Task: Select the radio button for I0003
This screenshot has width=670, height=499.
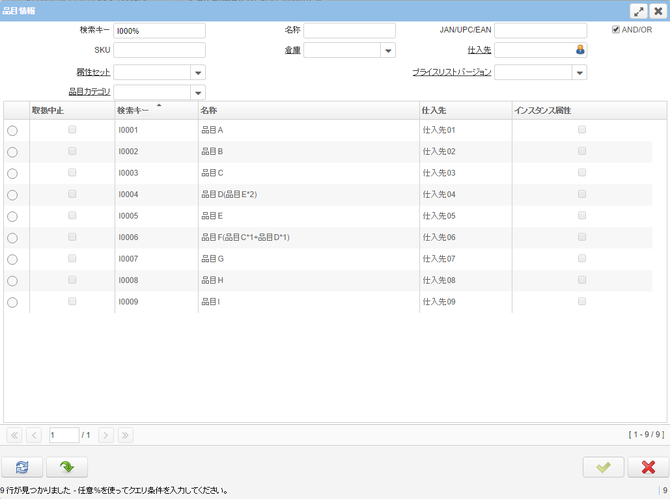Action: [12, 173]
